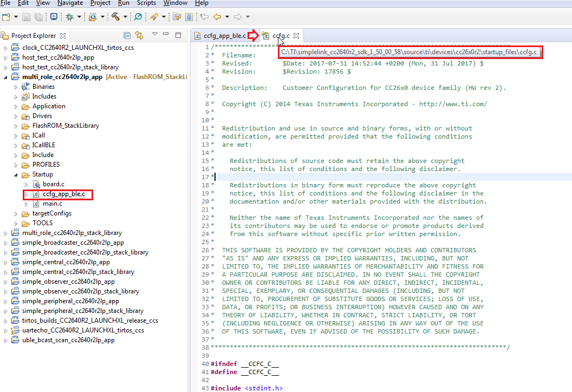Open the New wizard dropdown arrow
This screenshot has height=392, width=572.
[16, 17]
